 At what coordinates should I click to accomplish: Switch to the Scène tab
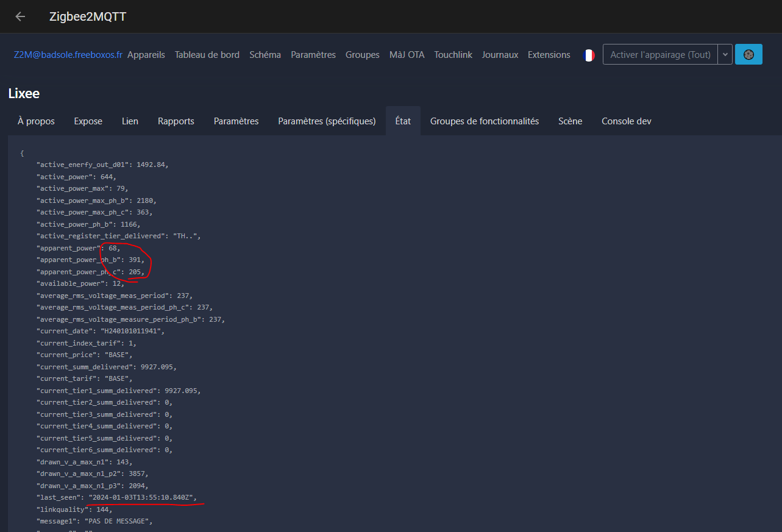pos(571,121)
